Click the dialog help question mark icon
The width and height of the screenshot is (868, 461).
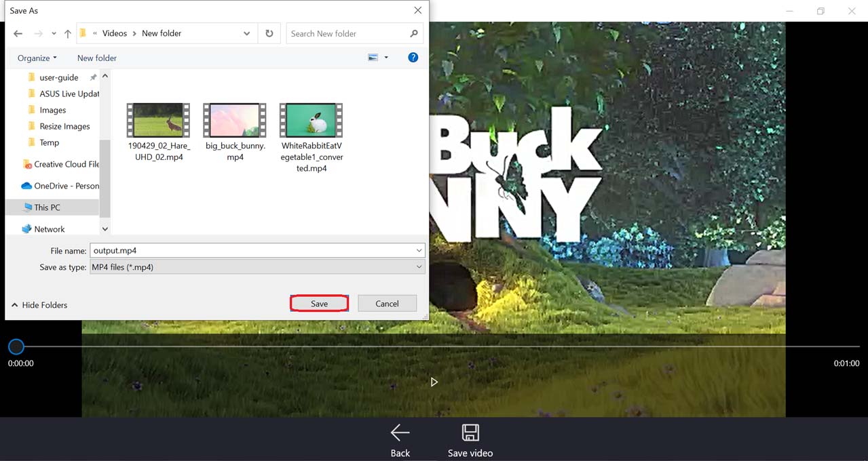[413, 58]
